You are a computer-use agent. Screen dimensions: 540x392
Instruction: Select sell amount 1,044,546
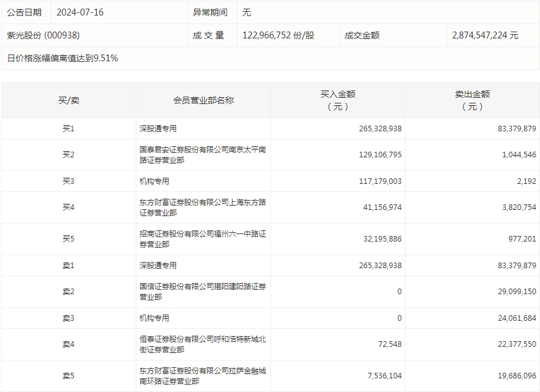click(x=520, y=155)
